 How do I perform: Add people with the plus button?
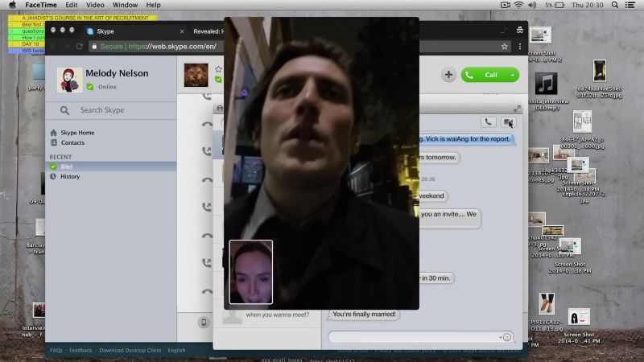448,75
